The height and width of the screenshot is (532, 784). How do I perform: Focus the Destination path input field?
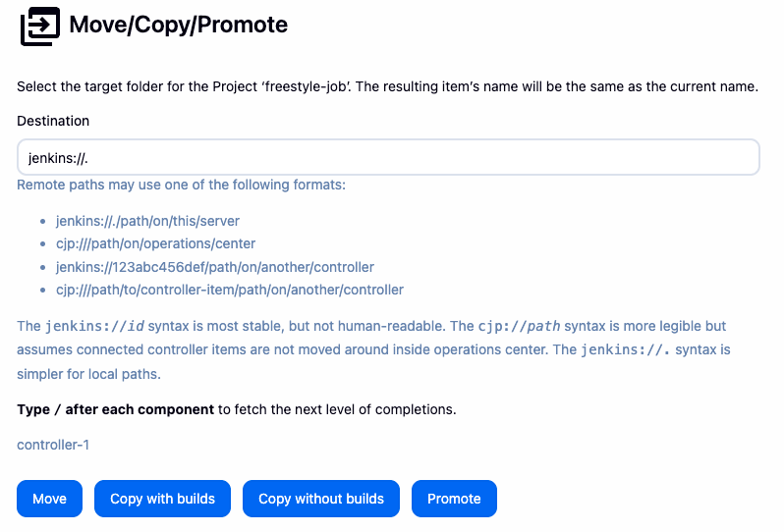click(x=388, y=157)
